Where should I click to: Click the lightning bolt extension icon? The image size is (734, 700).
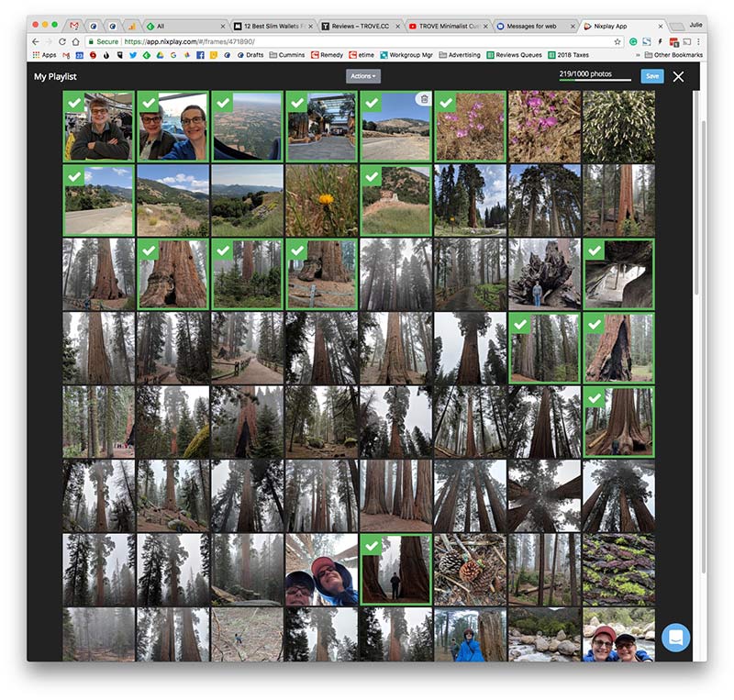(x=660, y=41)
